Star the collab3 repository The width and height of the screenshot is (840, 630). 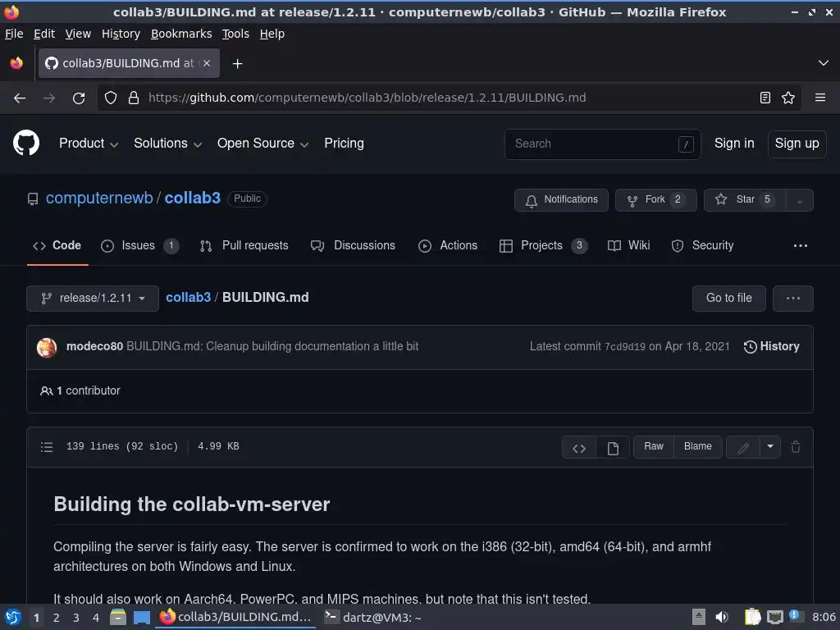(745, 200)
